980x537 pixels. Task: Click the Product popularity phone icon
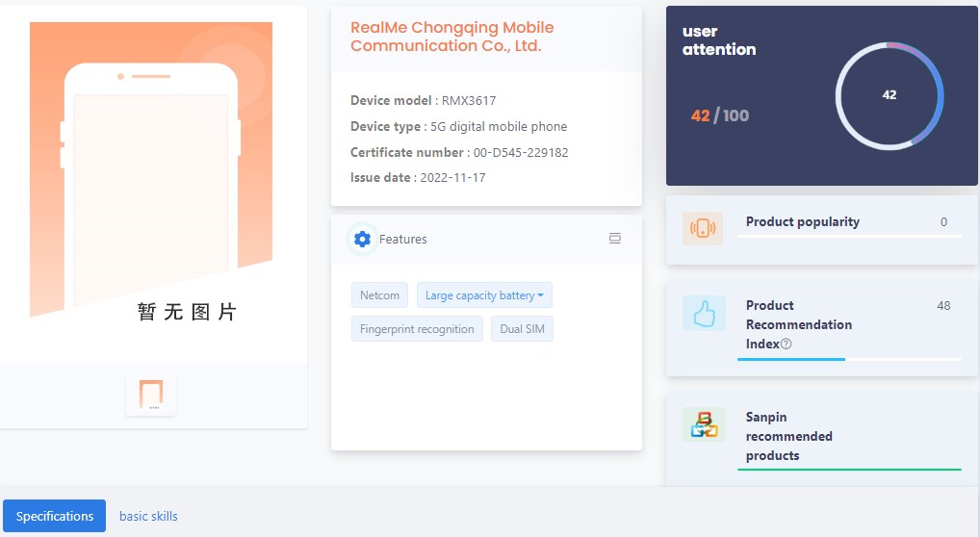coord(703,228)
